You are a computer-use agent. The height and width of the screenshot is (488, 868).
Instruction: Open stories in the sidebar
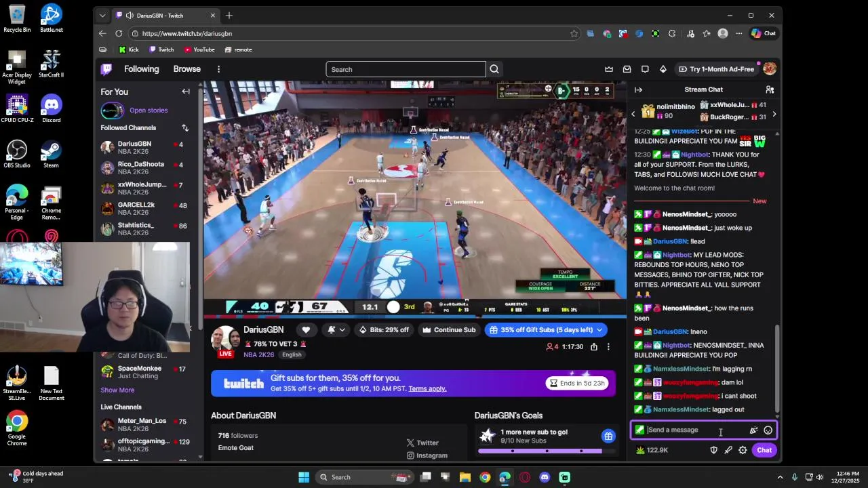click(x=149, y=110)
